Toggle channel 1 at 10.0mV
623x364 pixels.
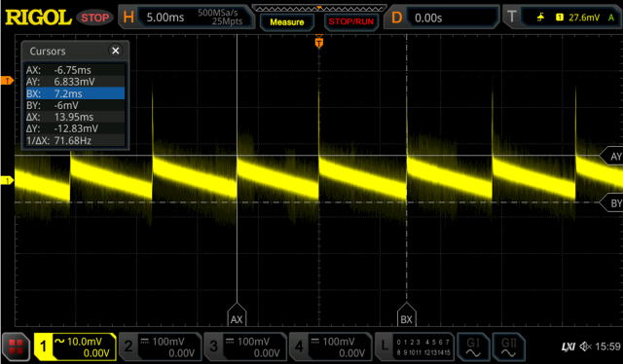coord(75,346)
